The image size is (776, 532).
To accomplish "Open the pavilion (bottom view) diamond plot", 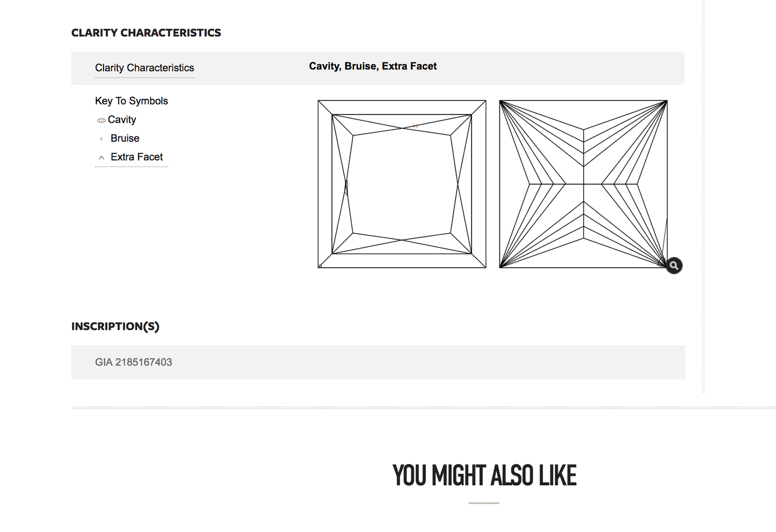I will [x=583, y=184].
